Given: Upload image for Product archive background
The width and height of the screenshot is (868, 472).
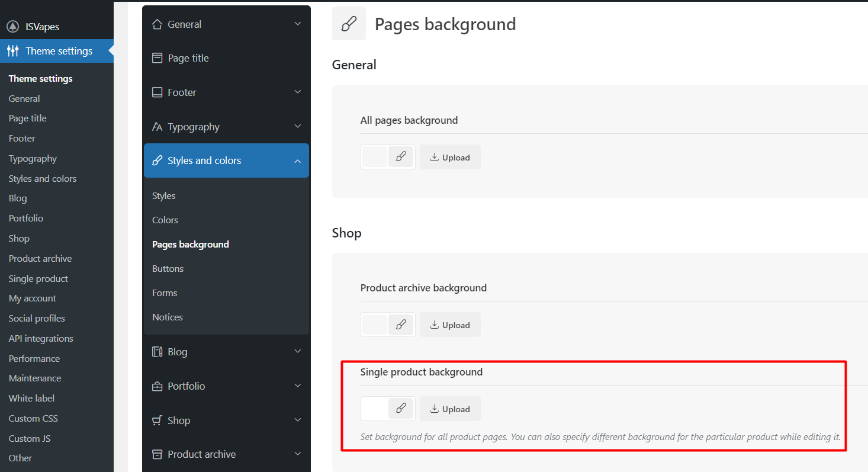Looking at the screenshot, I should tap(450, 325).
